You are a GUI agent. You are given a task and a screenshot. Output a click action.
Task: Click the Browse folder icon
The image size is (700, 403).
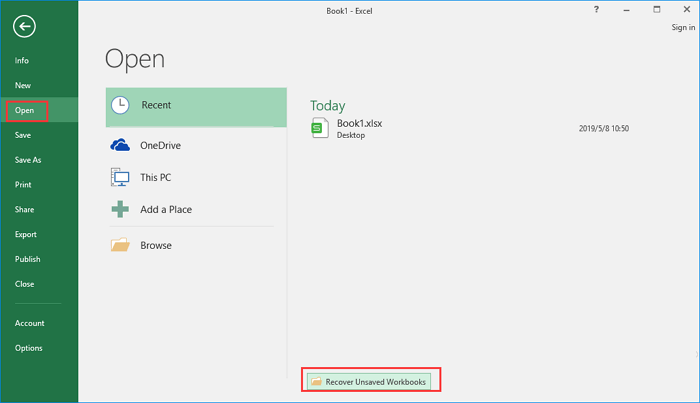pyautogui.click(x=121, y=245)
